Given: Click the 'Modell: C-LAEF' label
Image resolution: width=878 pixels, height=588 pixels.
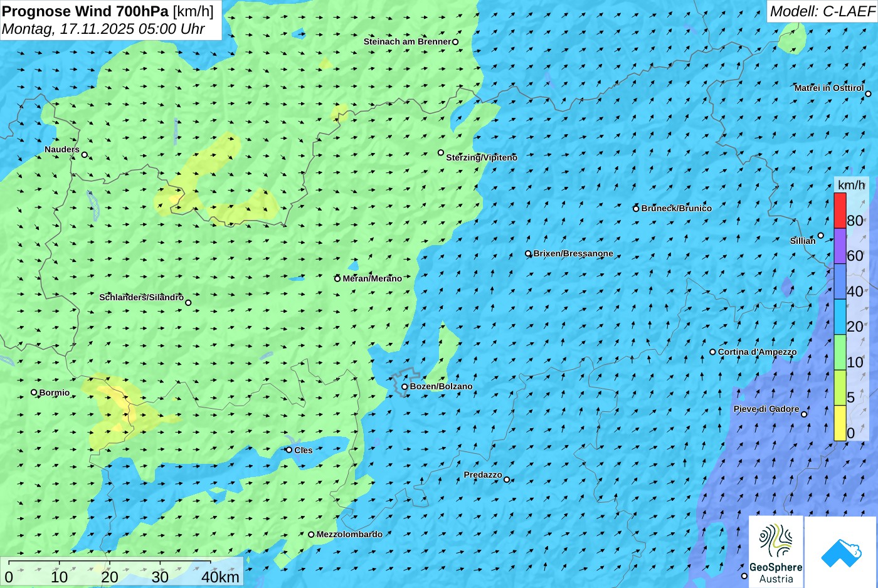Looking at the screenshot, I should pyautogui.click(x=822, y=11).
